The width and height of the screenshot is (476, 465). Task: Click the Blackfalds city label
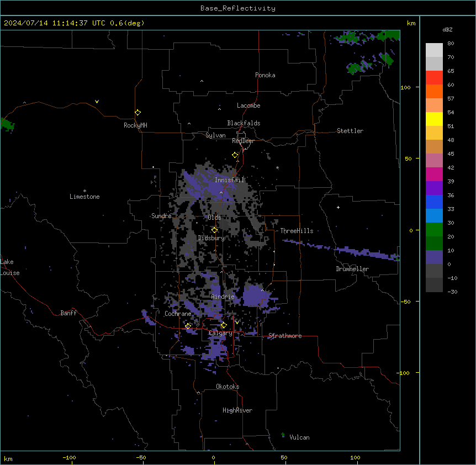click(244, 123)
